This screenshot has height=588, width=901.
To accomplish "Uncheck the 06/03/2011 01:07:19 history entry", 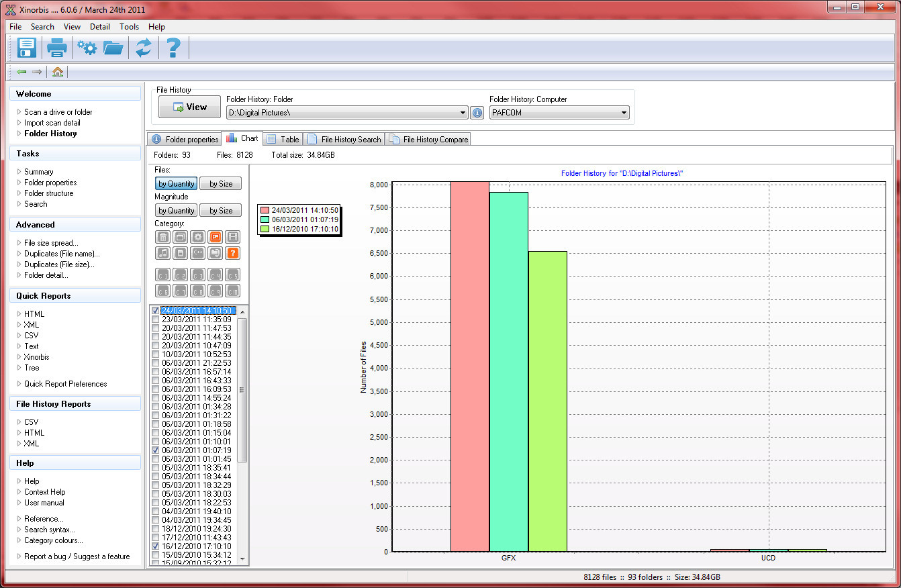I will point(156,450).
